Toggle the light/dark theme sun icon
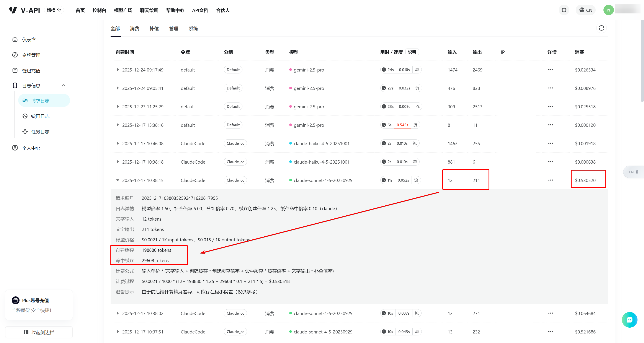The width and height of the screenshot is (644, 343). (564, 10)
